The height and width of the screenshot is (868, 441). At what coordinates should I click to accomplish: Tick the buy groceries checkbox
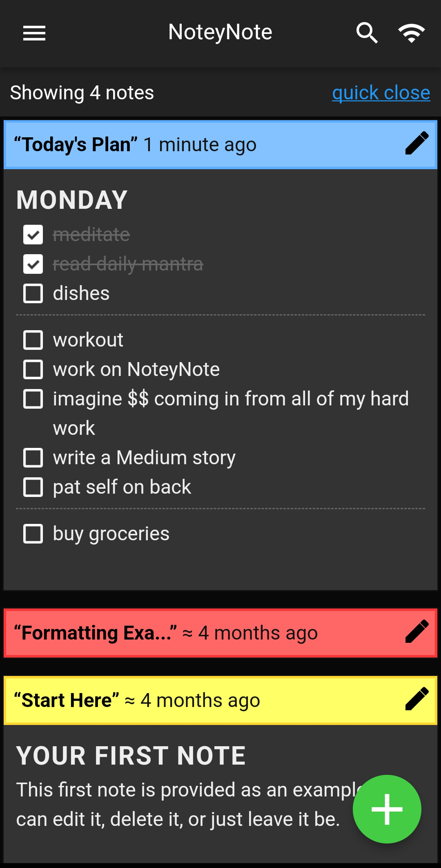click(x=33, y=534)
